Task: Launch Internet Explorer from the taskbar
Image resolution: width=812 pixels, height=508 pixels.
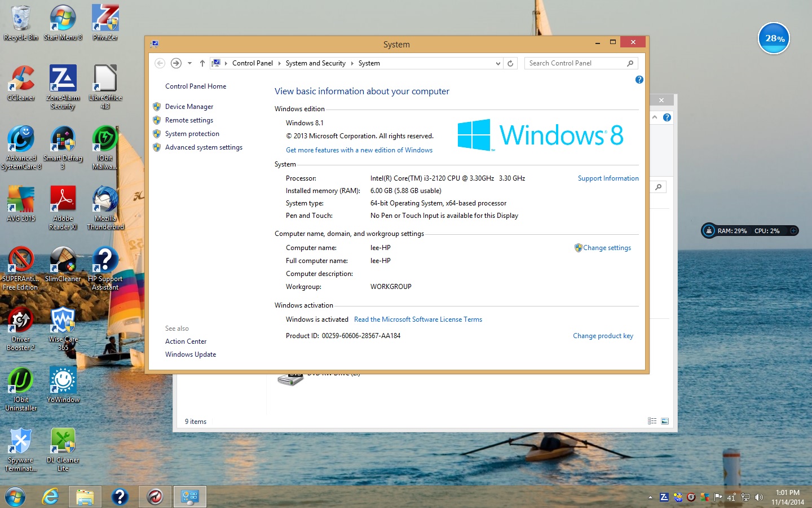Action: pos(51,497)
